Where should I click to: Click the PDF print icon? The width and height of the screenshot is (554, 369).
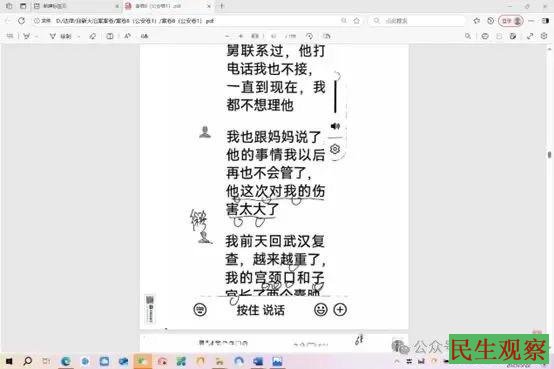point(485,36)
